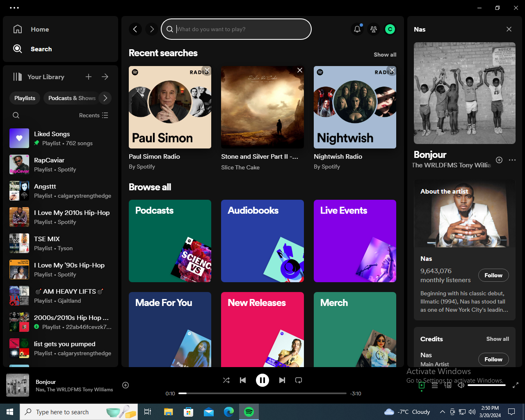Remove Stone and Silver from recent searches
Image resolution: width=525 pixels, height=420 pixels.
coord(300,71)
